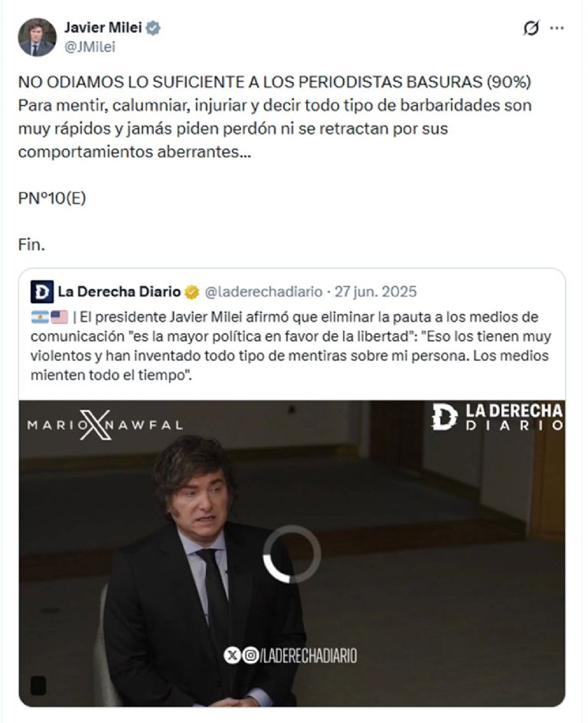This screenshot has height=723, width=588.
Task: Open Javier Milei's profile avatar
Action: pos(37,38)
